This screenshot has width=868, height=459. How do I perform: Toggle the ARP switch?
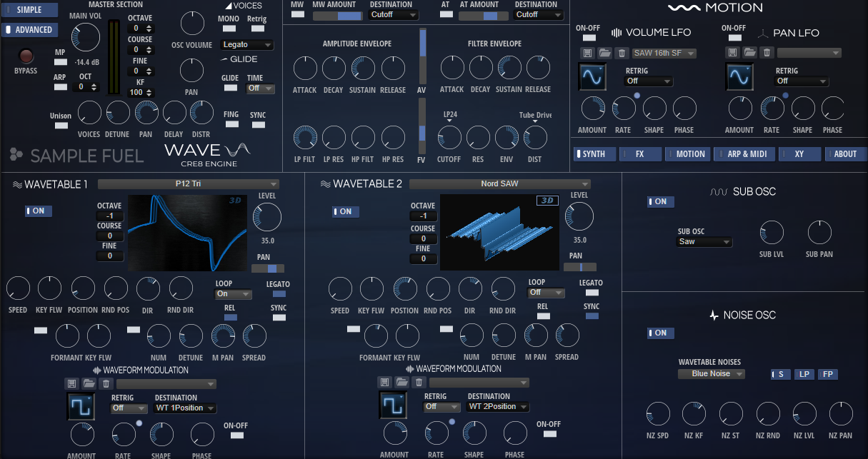coord(61,86)
